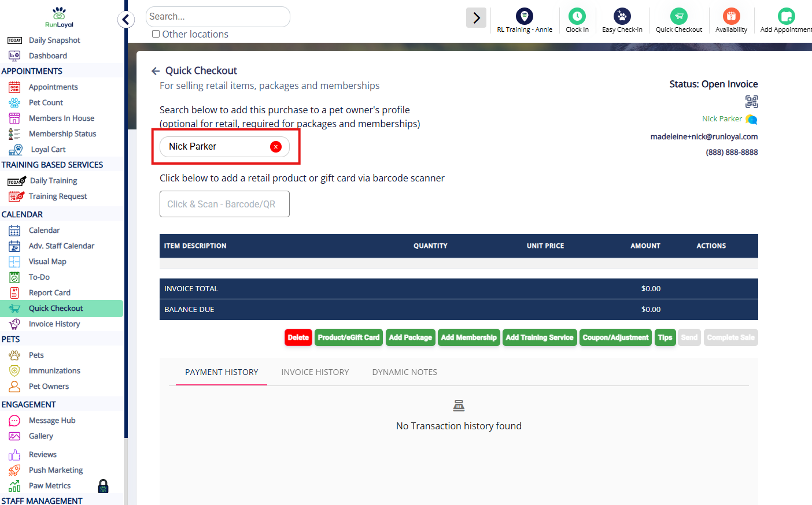This screenshot has height=505, width=812.
Task: Switch to the Dynamic Notes tab
Action: pos(405,372)
